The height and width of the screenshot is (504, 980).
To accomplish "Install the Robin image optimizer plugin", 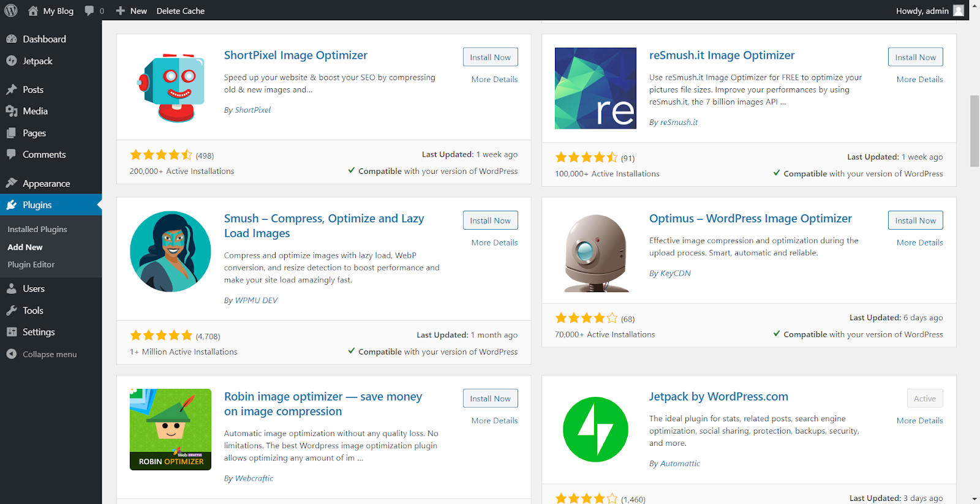I will click(x=490, y=399).
